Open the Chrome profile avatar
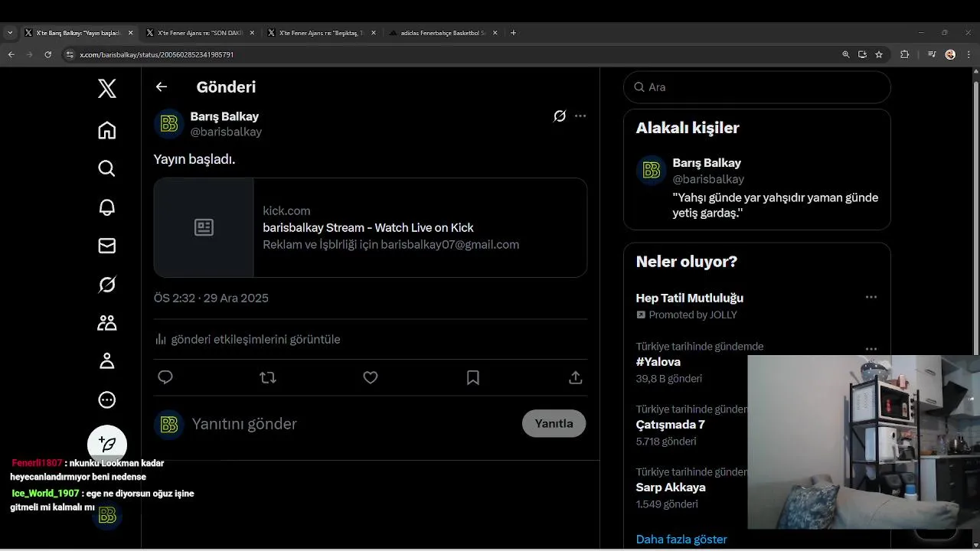The height and width of the screenshot is (551, 980). click(x=950, y=54)
